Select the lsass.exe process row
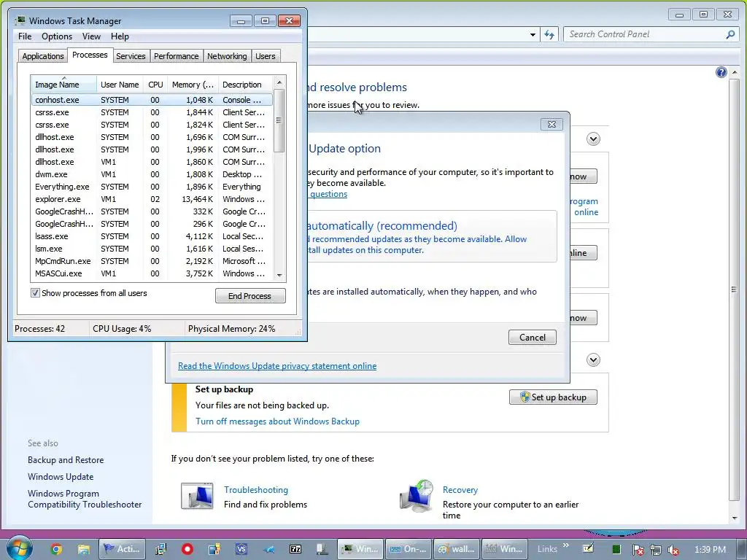Image resolution: width=747 pixels, height=560 pixels. (152, 236)
